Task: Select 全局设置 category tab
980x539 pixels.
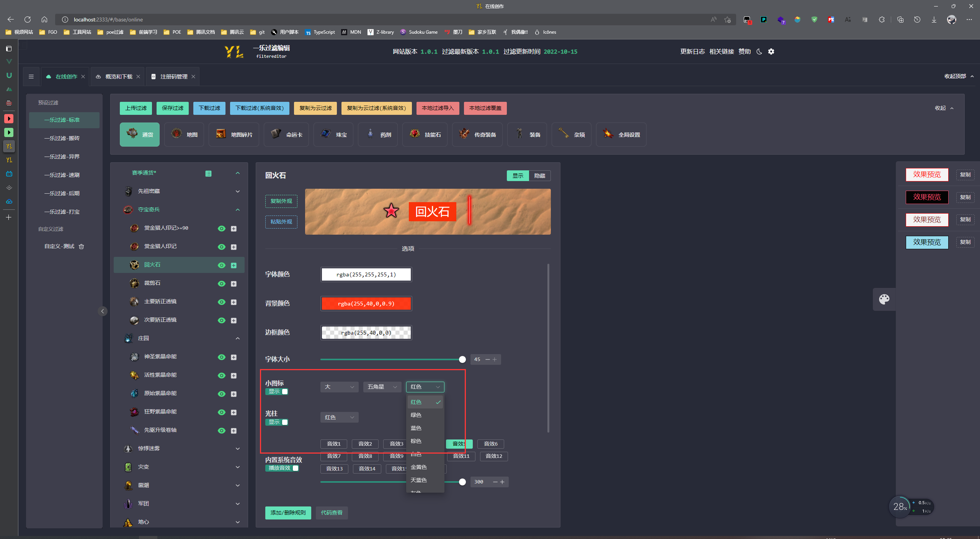Action: click(621, 134)
